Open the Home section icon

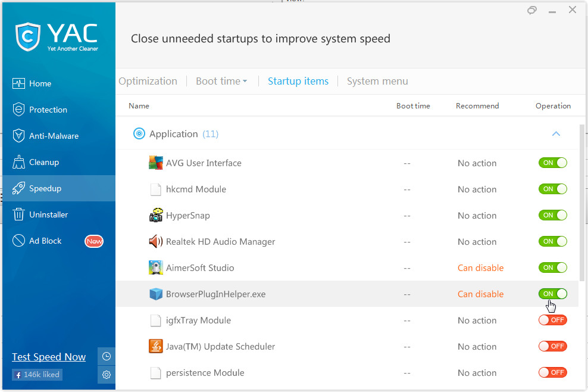[x=18, y=83]
